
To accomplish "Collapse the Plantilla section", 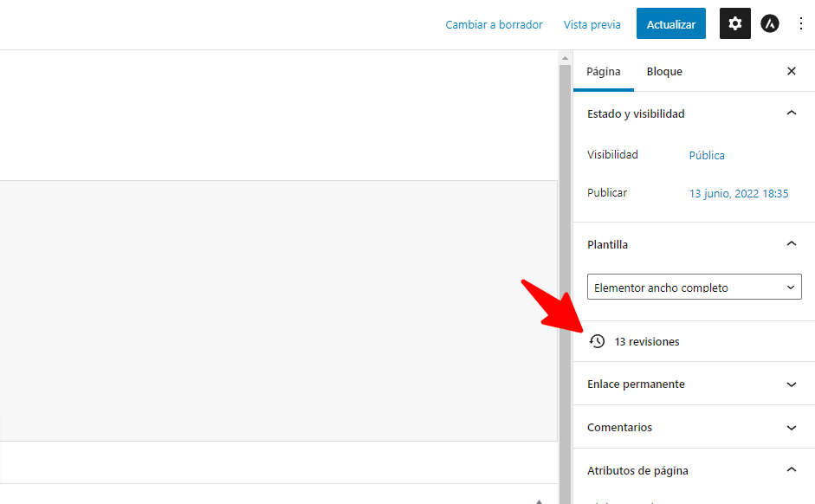I will pos(694,244).
